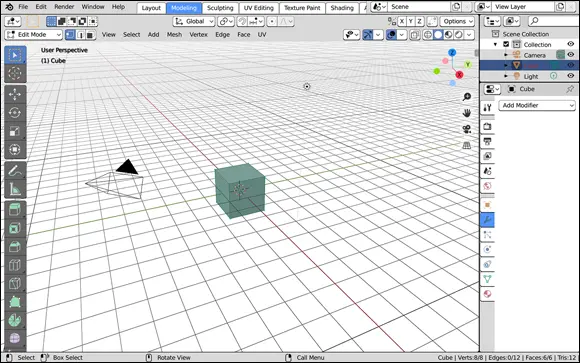Select the Smooth vertices tool
580x363 pixels.
(15, 339)
